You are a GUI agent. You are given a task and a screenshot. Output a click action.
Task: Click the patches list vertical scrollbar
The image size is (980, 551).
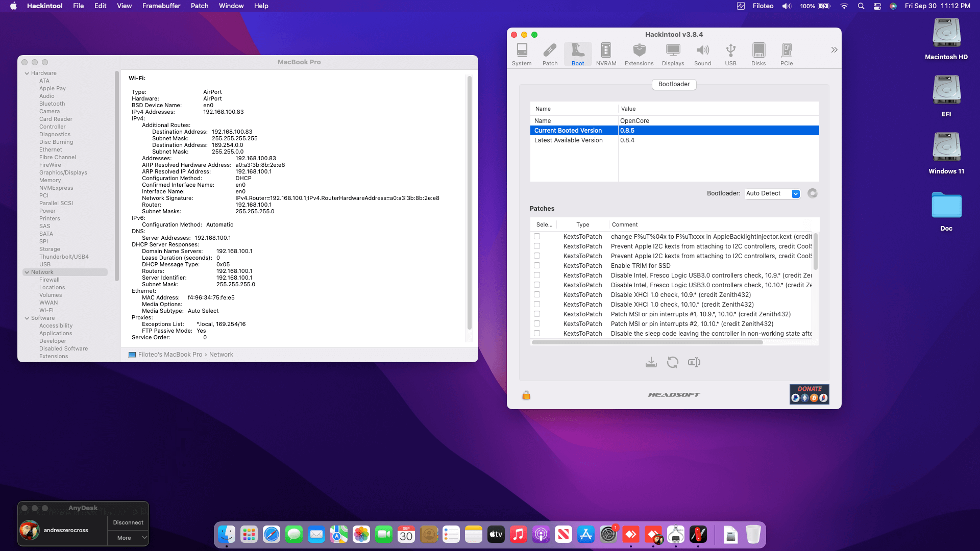815,252
